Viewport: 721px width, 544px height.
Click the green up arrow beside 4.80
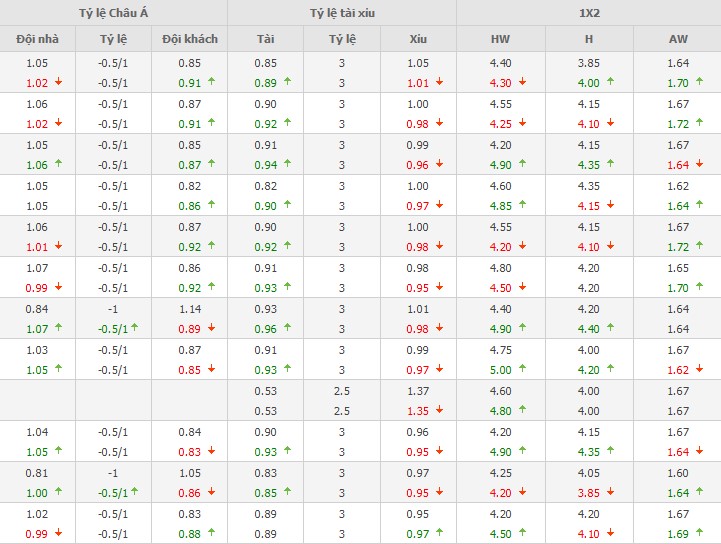click(x=523, y=411)
